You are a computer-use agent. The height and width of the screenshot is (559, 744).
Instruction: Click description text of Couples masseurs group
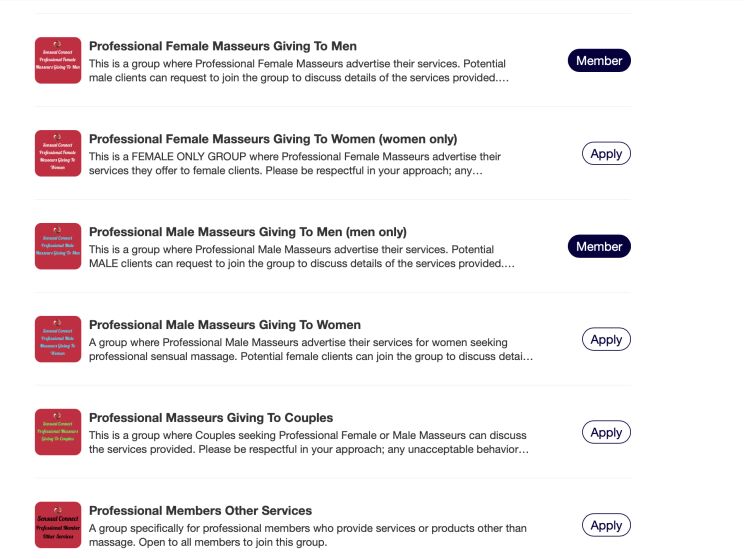pos(309,442)
